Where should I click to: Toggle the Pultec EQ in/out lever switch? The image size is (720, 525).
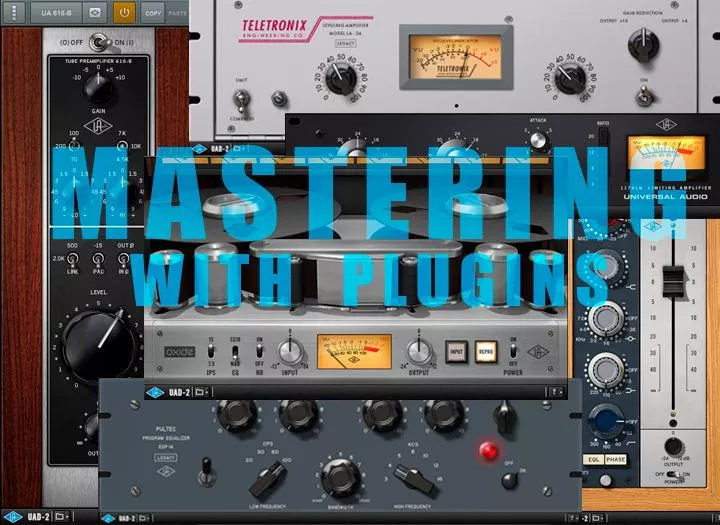click(x=207, y=472)
